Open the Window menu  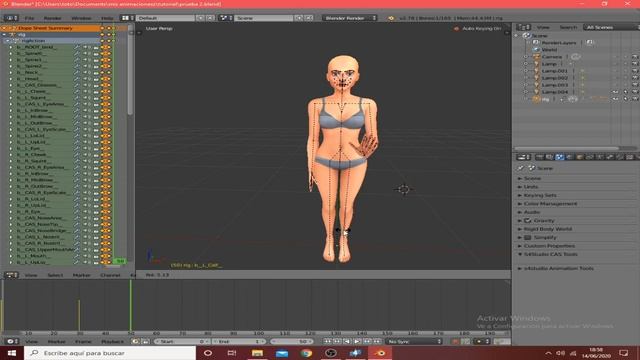pyautogui.click(x=81, y=18)
